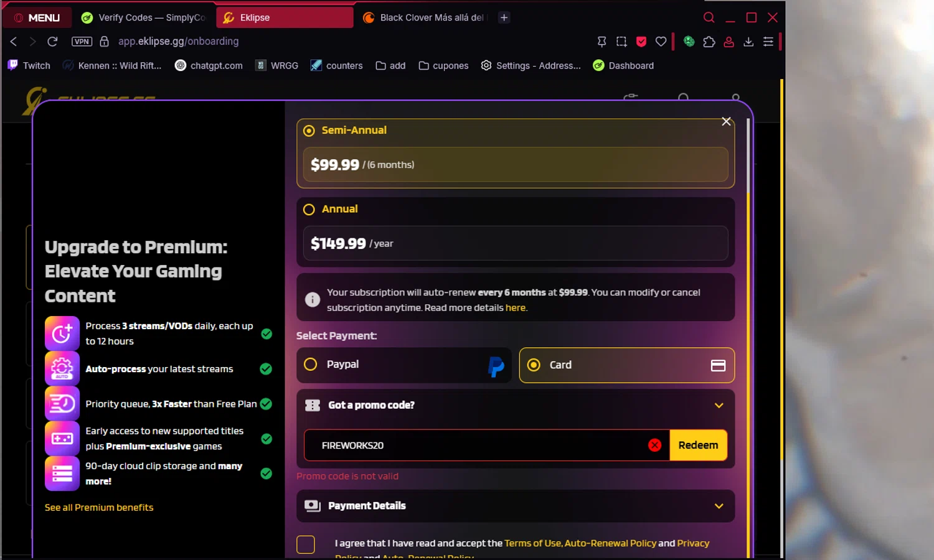934x560 pixels.
Task: Open the cupones bookmarks folder
Action: [x=443, y=65]
